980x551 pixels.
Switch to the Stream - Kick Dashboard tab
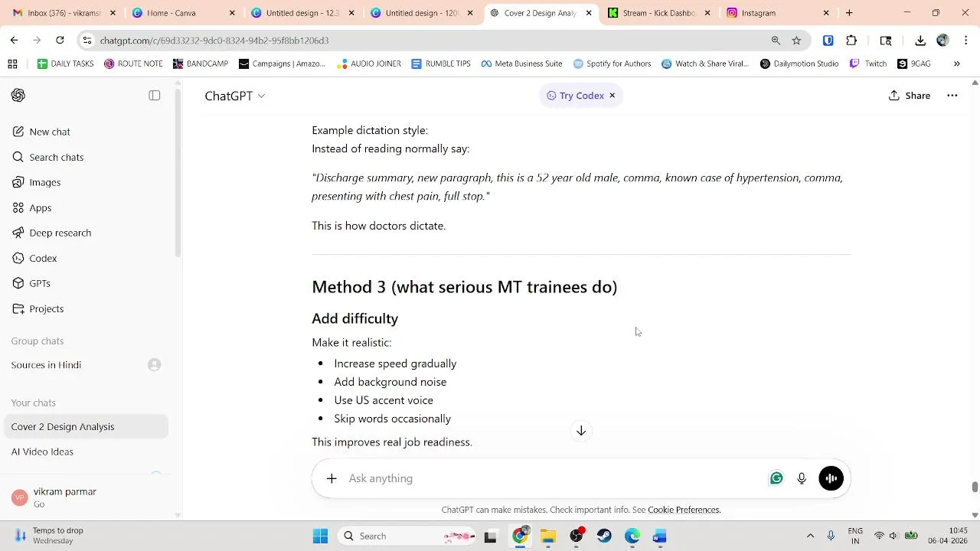coord(659,13)
